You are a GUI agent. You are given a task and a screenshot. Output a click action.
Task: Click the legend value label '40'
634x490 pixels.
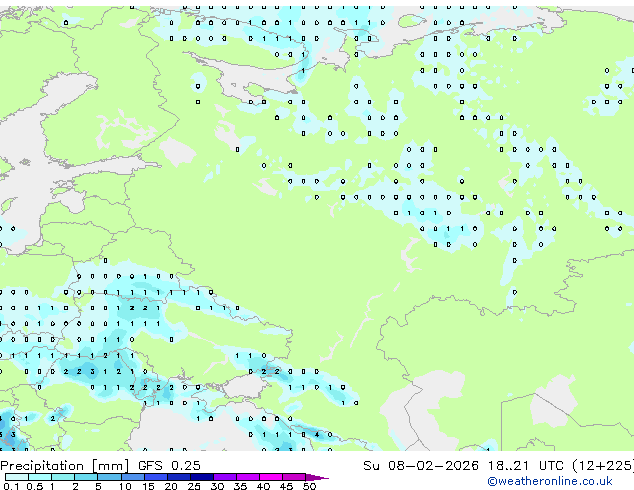263,486
